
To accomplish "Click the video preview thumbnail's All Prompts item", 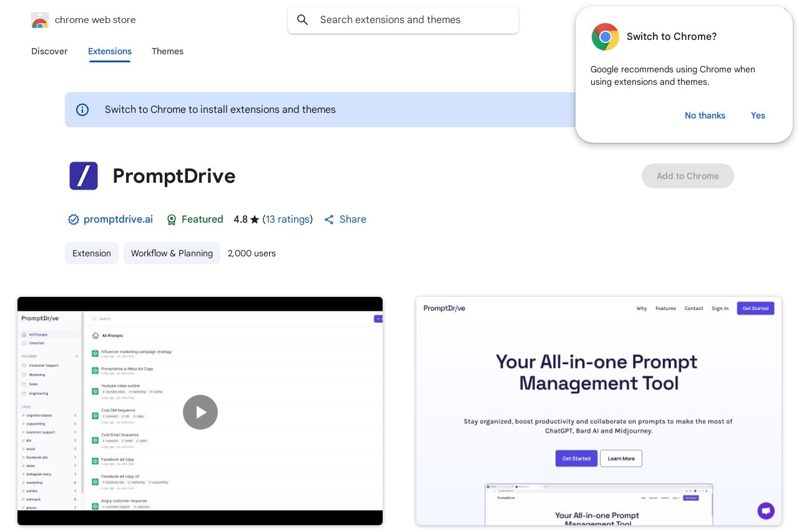I will 37,335.
